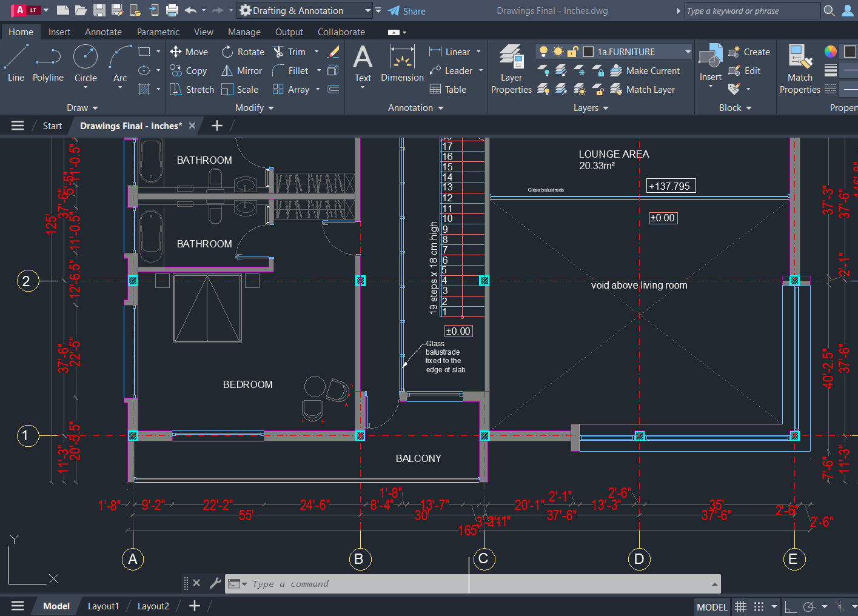Screen dimensions: 858x616
Task: Select the Array tool
Action: tap(291, 90)
